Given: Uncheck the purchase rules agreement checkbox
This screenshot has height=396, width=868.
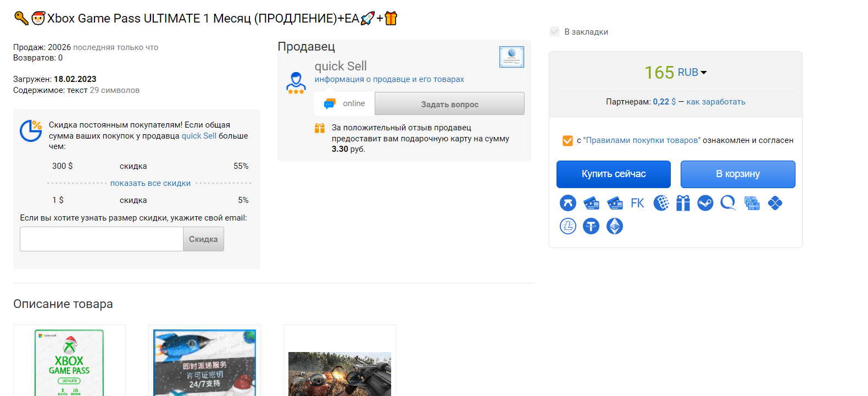Looking at the screenshot, I should pos(567,141).
